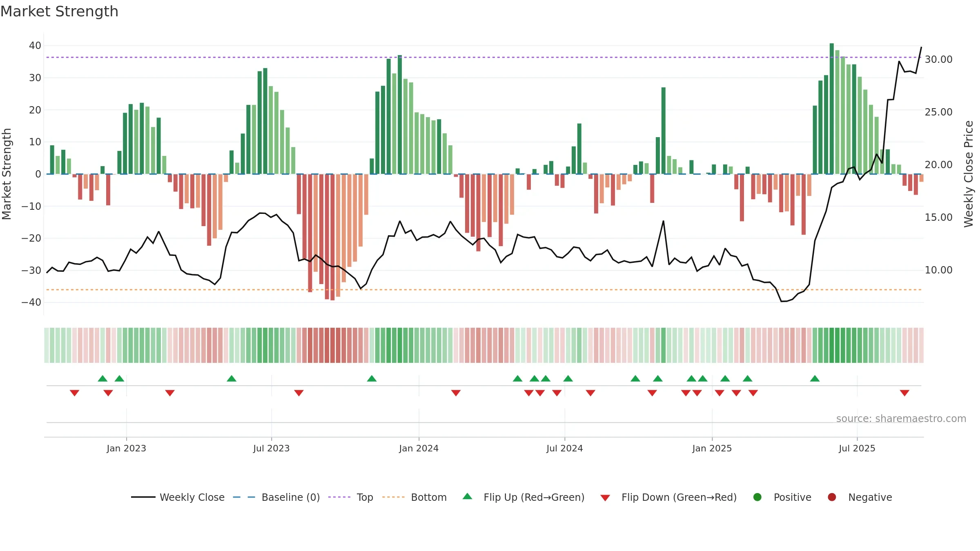The image size is (980, 551).
Task: Toggle Flip Up (Red→Green) legend entry
Action: (x=523, y=497)
